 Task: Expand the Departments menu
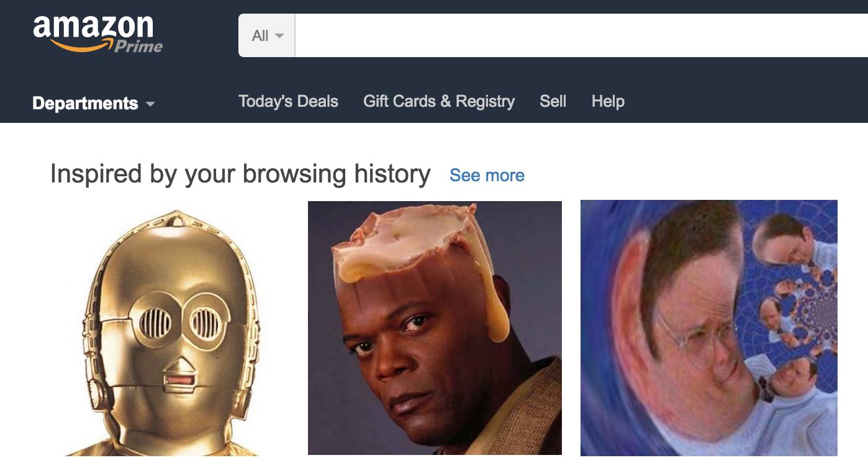point(93,103)
